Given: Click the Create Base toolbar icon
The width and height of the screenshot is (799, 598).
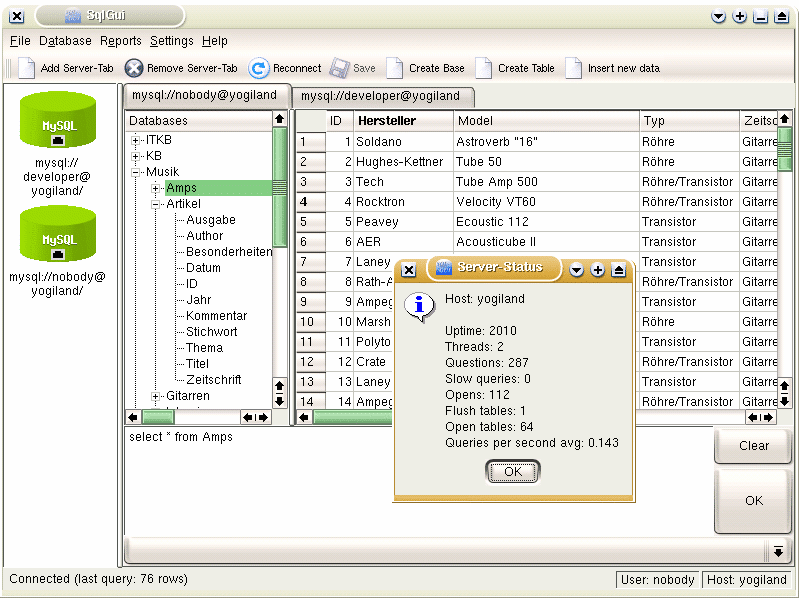Looking at the screenshot, I should coord(394,68).
